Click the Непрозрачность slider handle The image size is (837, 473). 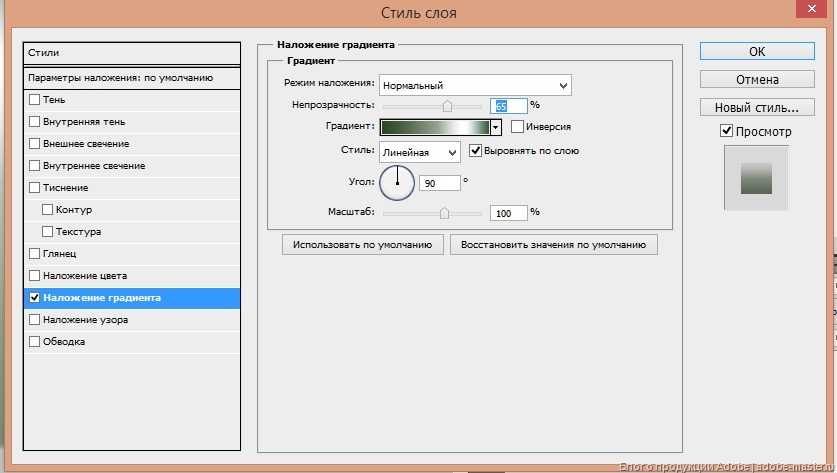[x=447, y=105]
